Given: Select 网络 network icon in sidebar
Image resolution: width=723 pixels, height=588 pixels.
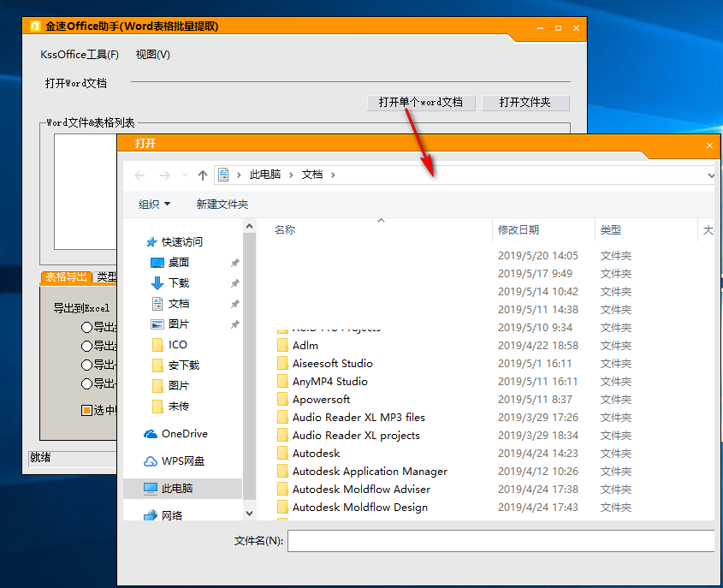Looking at the screenshot, I should tap(151, 515).
